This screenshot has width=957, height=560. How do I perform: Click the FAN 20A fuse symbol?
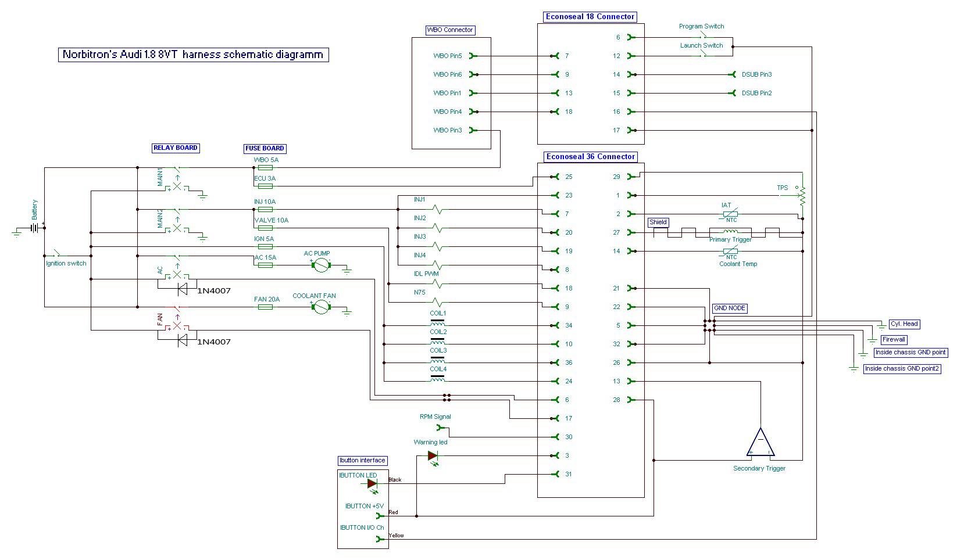click(x=265, y=307)
